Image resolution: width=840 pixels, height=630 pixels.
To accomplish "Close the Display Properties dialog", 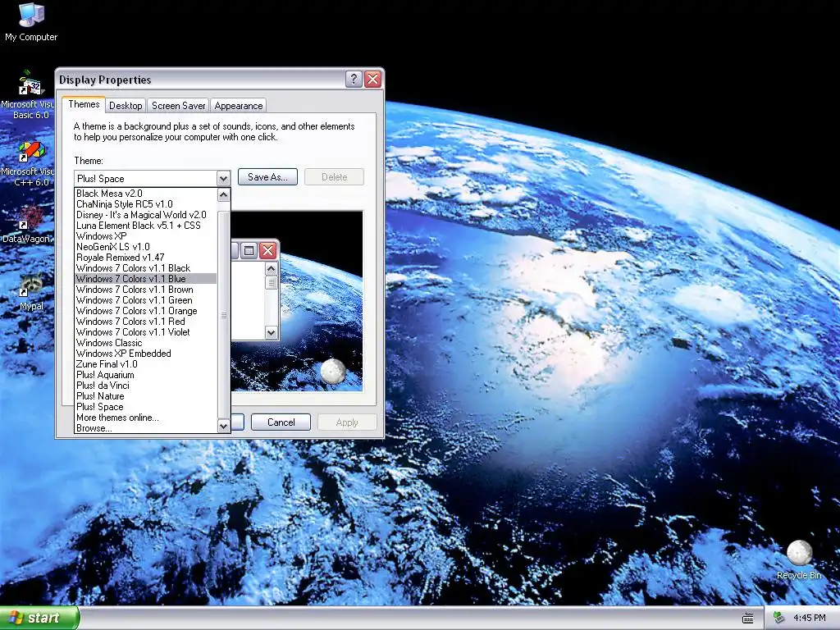I will click(x=373, y=80).
